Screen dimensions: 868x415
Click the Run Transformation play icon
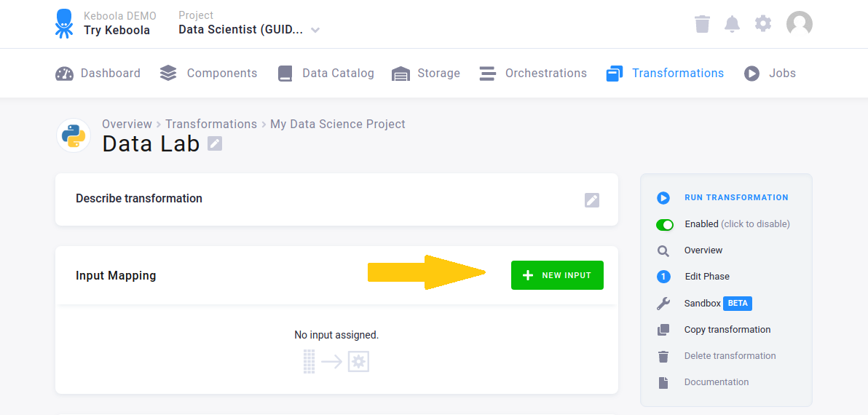coord(663,197)
